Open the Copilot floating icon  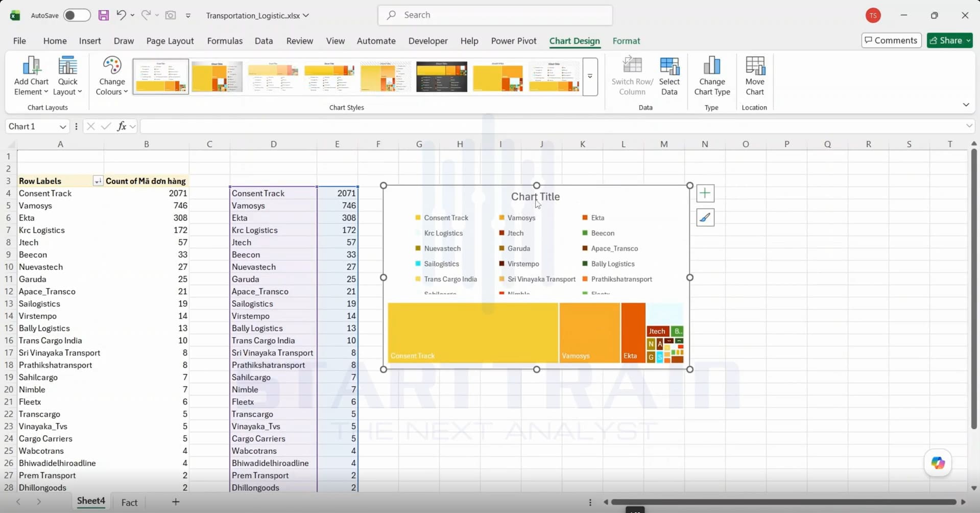938,463
